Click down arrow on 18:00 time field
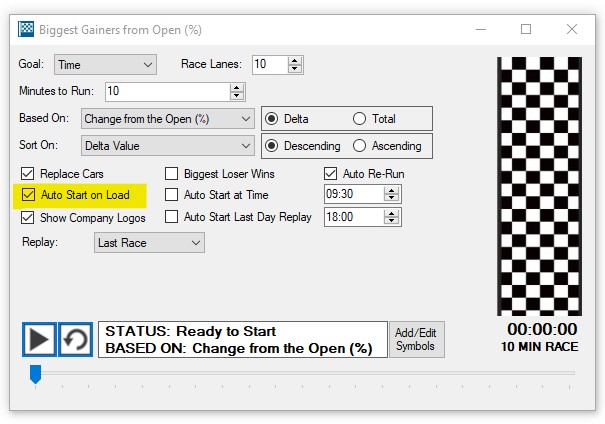The height and width of the screenshot is (424, 605). point(393,221)
